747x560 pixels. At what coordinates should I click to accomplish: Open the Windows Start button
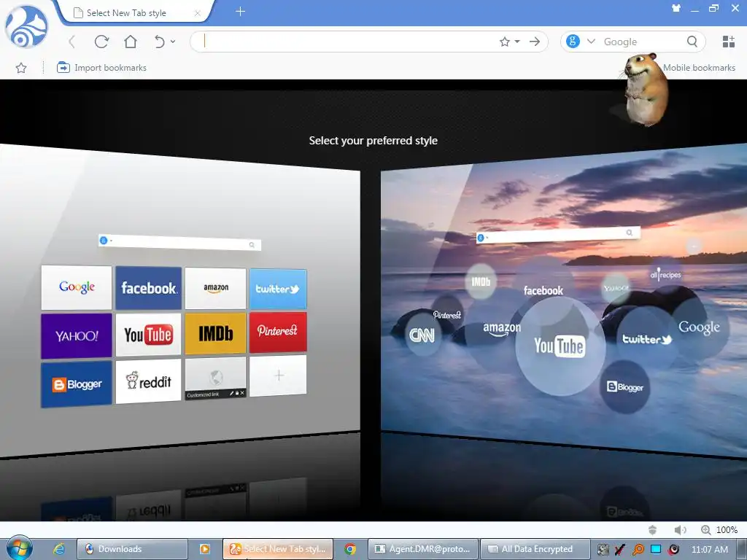pyautogui.click(x=19, y=548)
